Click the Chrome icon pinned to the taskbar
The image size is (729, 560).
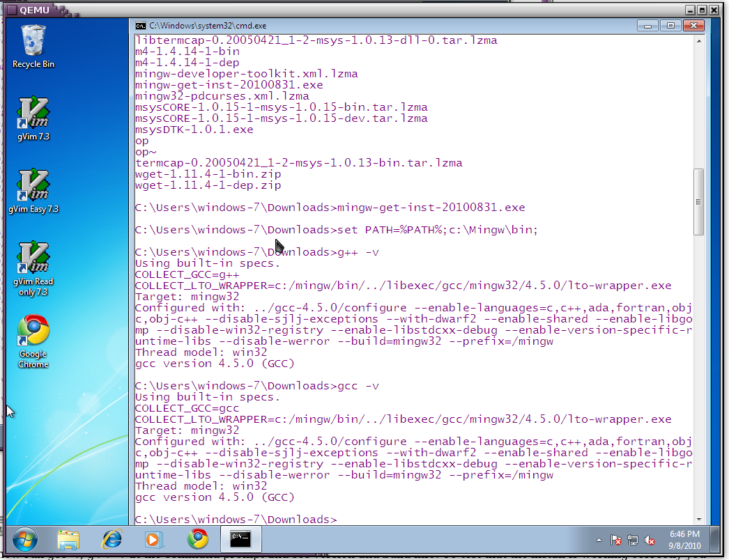tap(197, 539)
